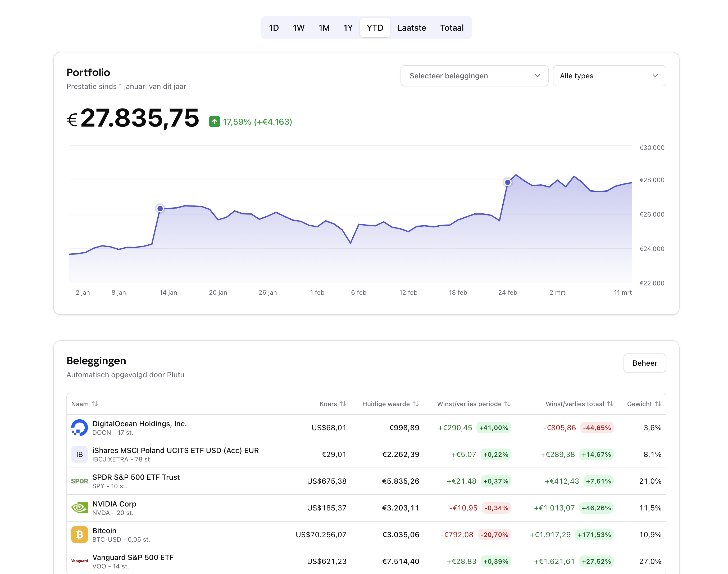
Task: Click the chart data point near 24 februari
Action: 508,182
